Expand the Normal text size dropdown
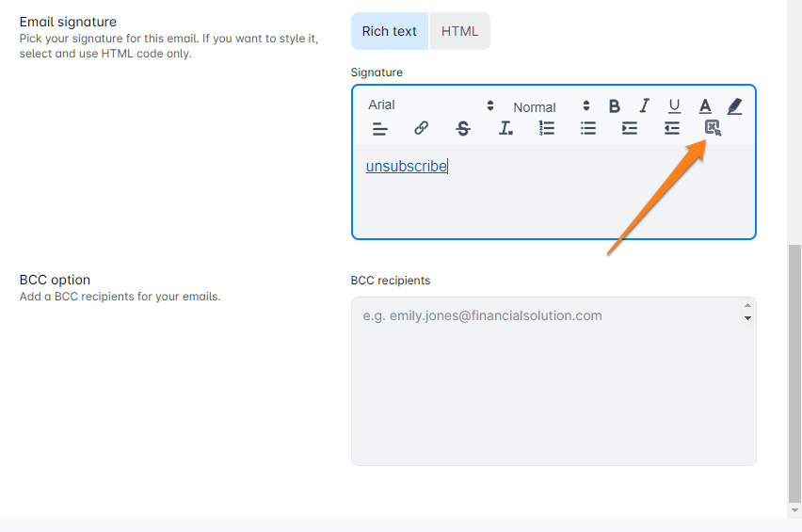 coord(551,106)
